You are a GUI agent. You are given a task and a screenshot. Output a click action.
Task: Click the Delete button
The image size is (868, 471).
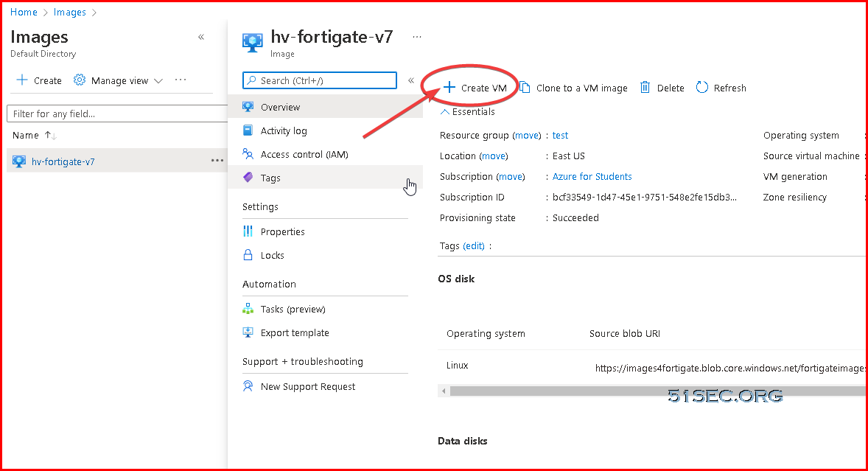tap(662, 88)
